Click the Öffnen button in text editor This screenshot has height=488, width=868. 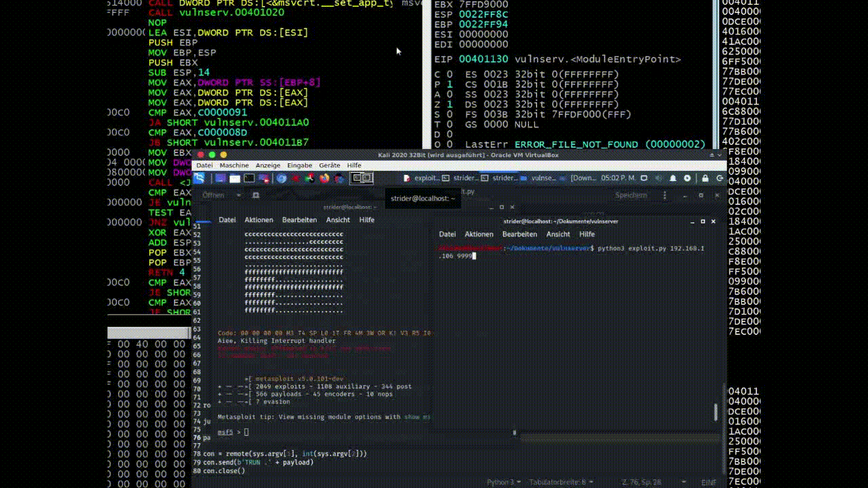[x=214, y=195]
